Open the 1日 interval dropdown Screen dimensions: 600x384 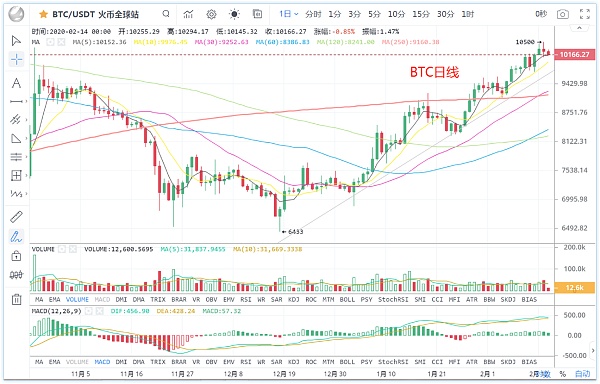(289, 14)
